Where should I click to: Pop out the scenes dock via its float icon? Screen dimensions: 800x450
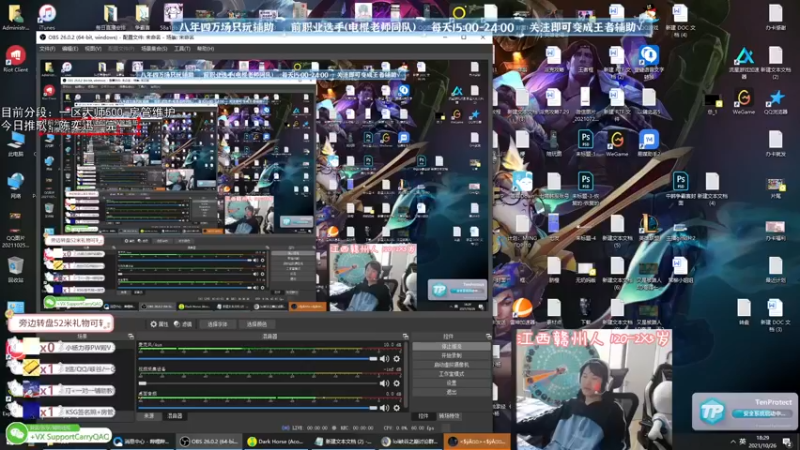coord(131,336)
